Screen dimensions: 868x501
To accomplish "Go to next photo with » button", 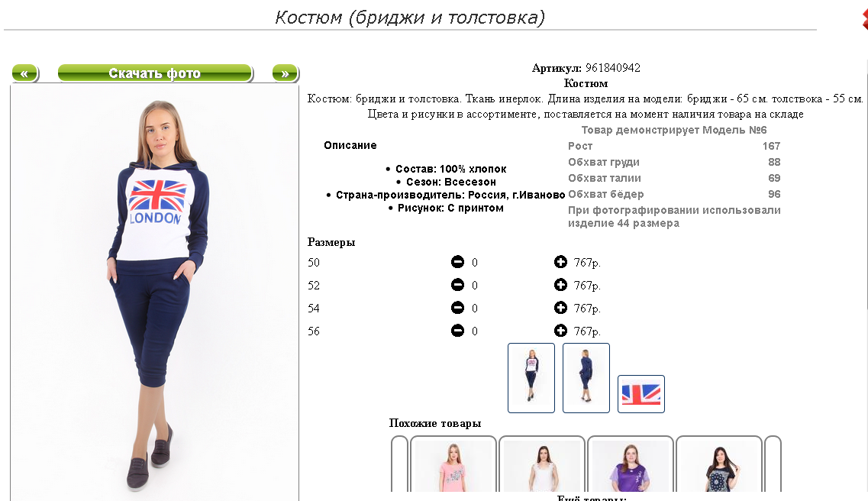I will [285, 73].
